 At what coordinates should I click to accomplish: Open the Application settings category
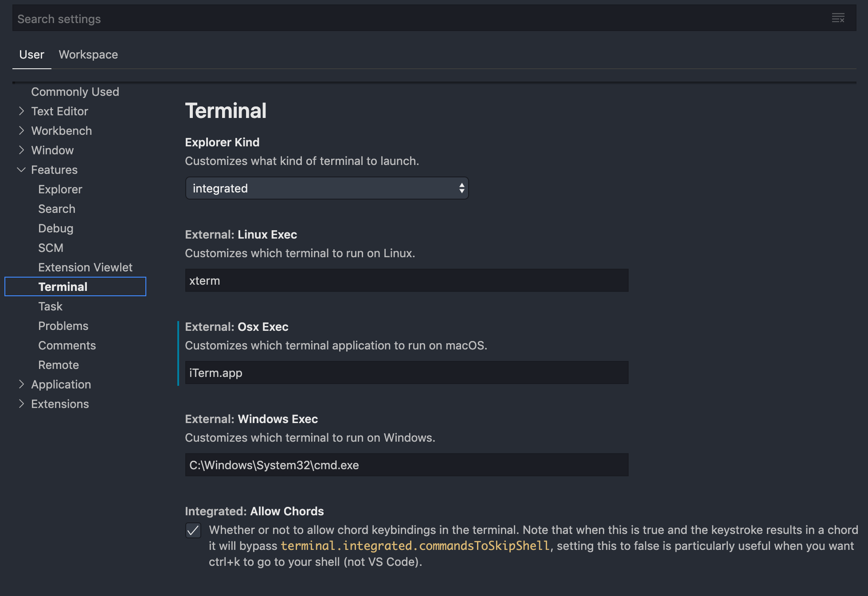[61, 384]
